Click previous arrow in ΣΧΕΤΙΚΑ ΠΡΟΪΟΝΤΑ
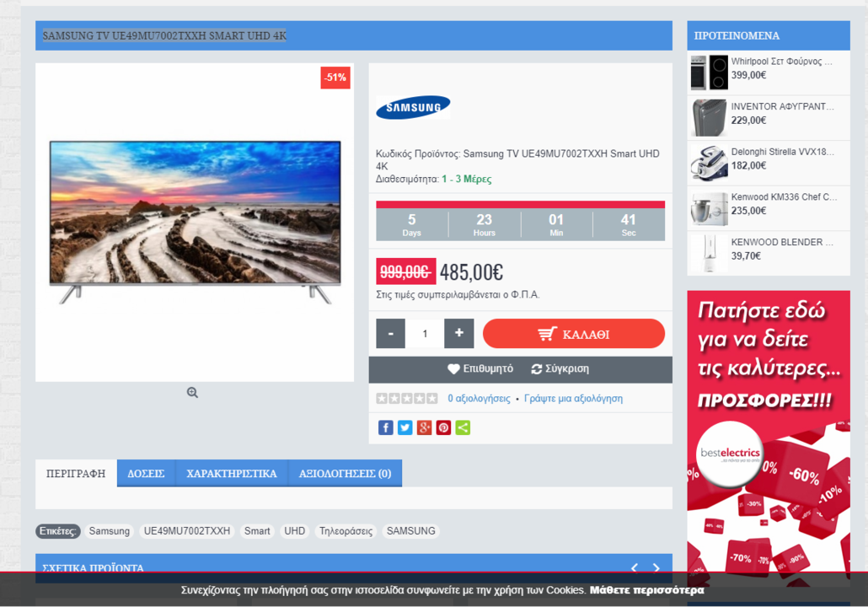The width and height of the screenshot is (868, 607). 635,567
